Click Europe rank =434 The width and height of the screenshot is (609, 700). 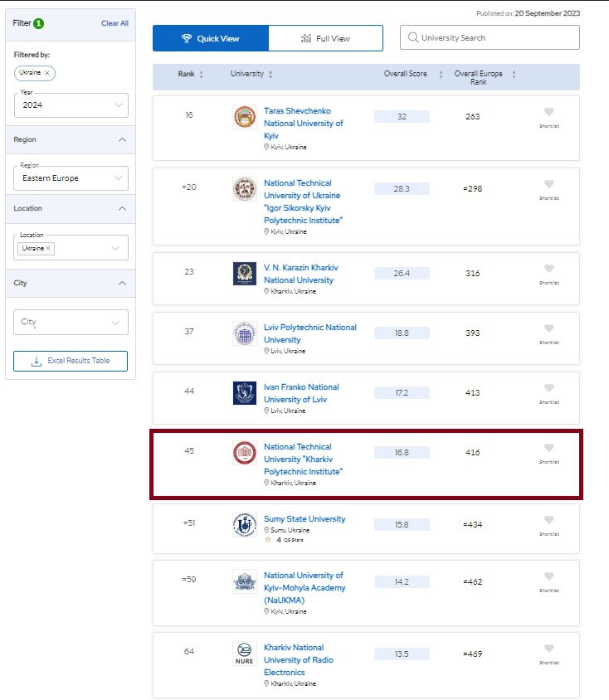[472, 524]
